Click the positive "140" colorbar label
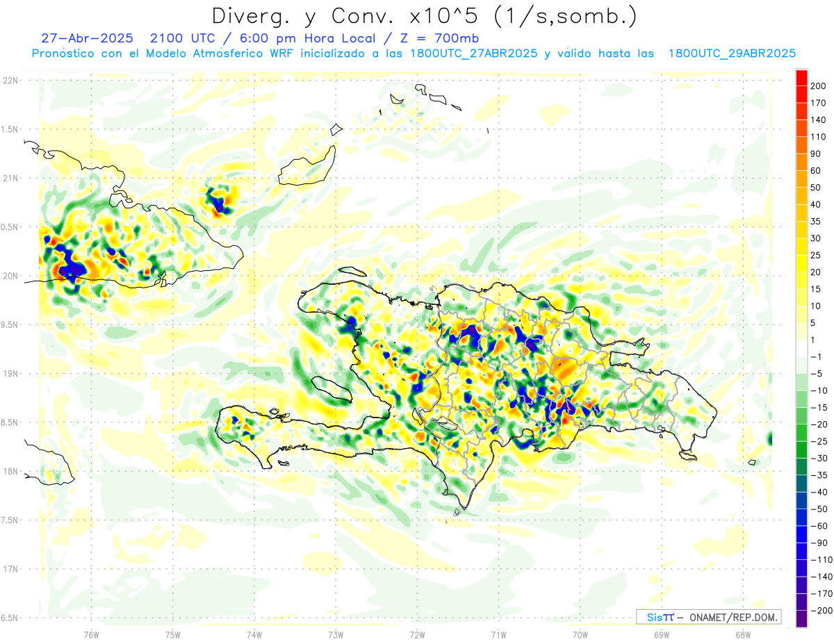Viewport: 834px width, 644px height. click(819, 120)
